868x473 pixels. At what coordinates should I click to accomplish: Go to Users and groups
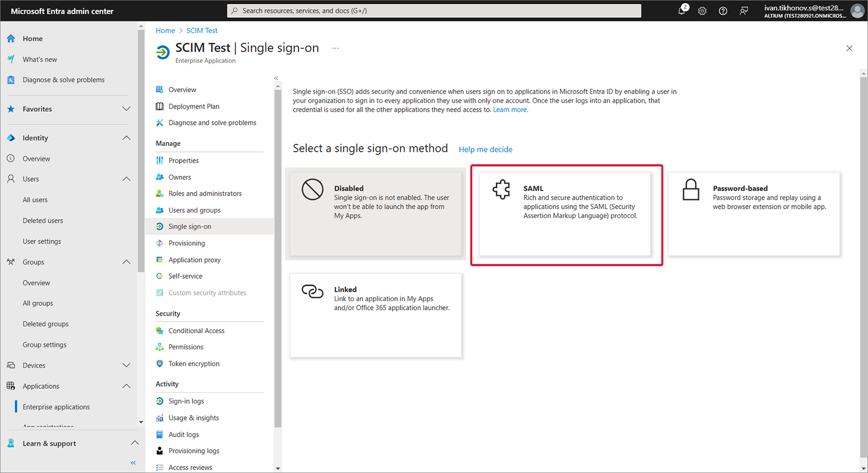tap(194, 210)
